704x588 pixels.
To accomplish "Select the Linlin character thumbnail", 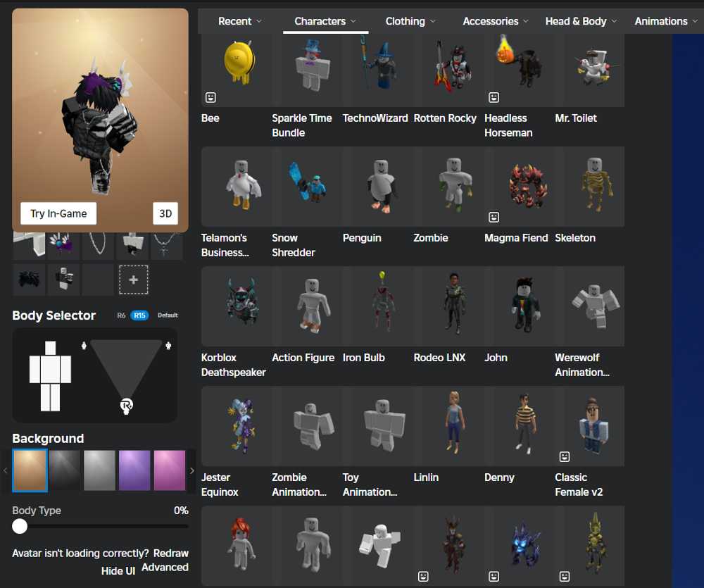I will (x=448, y=426).
